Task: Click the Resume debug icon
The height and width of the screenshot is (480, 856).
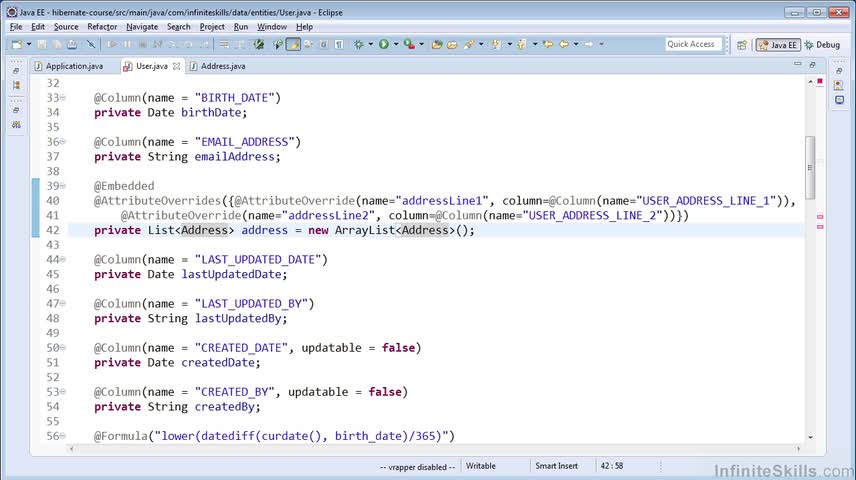Action: click(x=112, y=44)
